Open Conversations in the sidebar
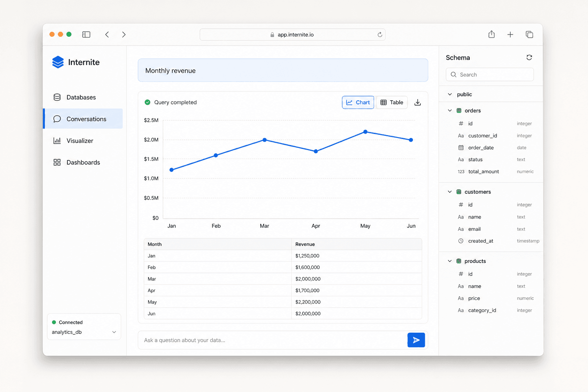The width and height of the screenshot is (588, 392). tap(83, 119)
